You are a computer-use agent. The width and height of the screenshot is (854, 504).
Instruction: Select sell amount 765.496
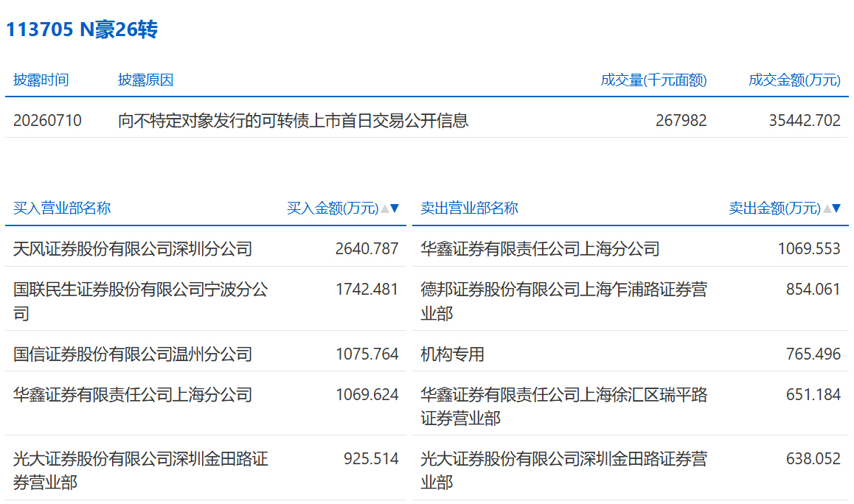click(x=813, y=354)
